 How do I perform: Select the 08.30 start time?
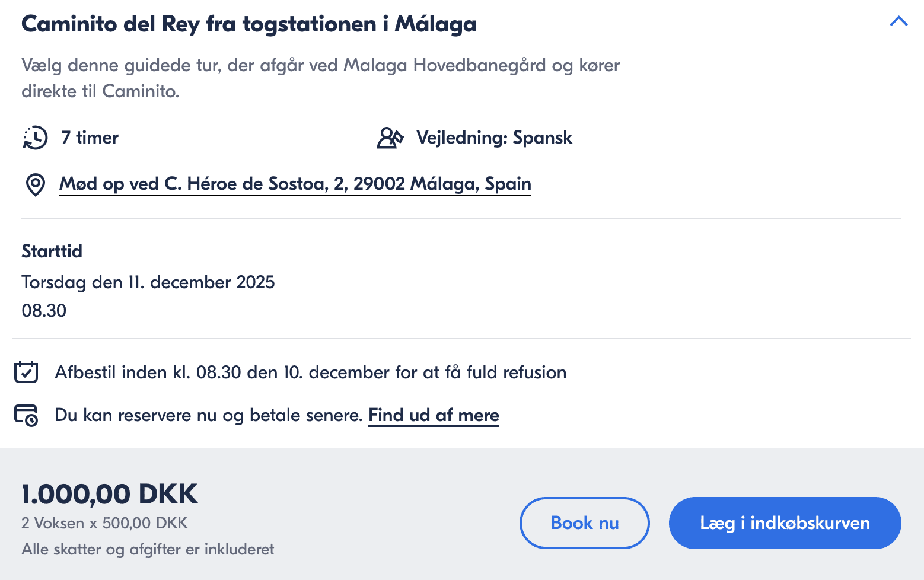pyautogui.click(x=44, y=310)
